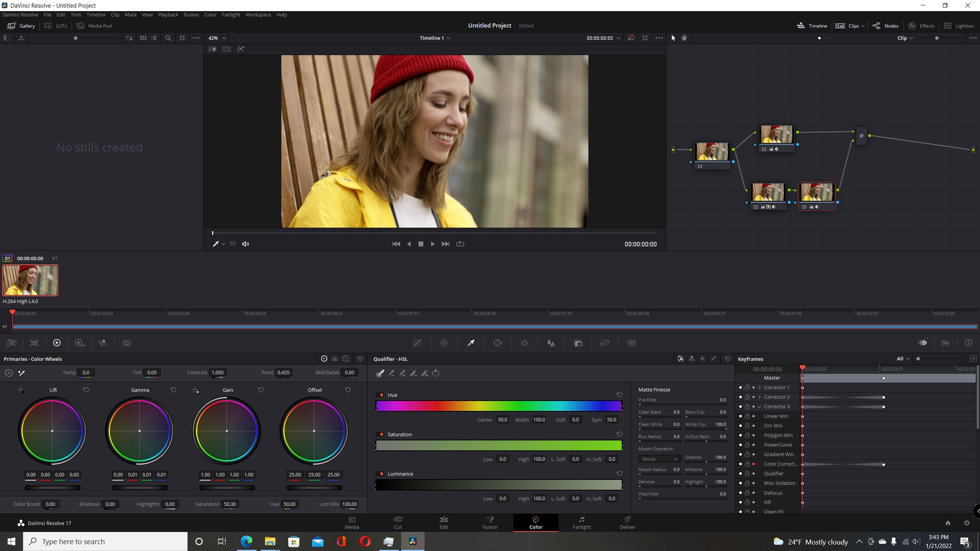Reset the Gamma color wheel
980x551 pixels.
pos(173,390)
